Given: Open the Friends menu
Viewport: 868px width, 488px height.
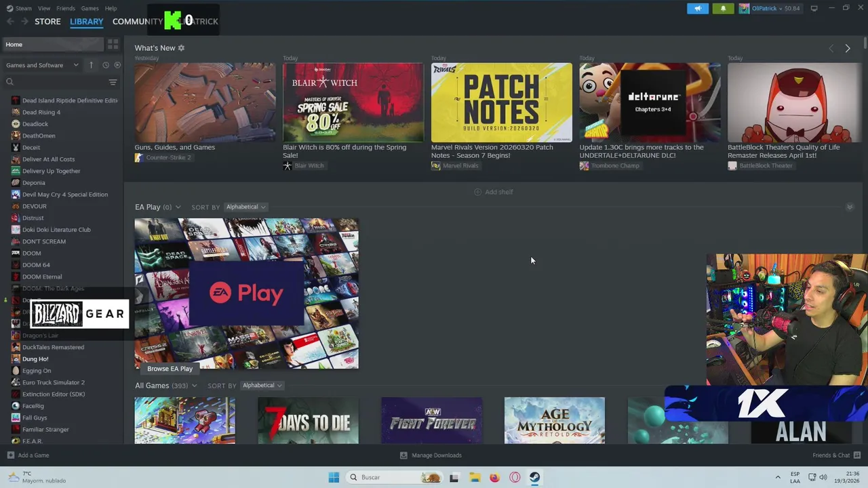Looking at the screenshot, I should [66, 8].
